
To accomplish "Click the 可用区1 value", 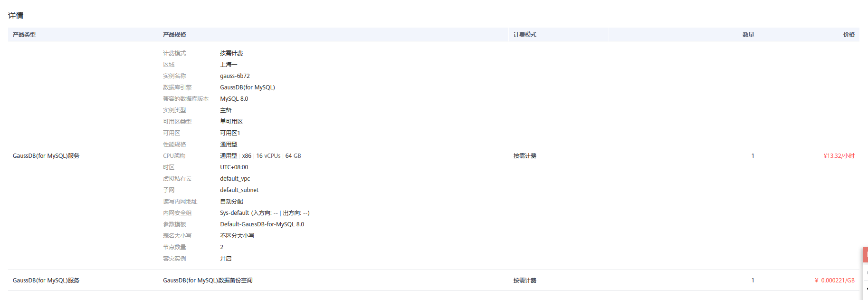I will click(230, 133).
